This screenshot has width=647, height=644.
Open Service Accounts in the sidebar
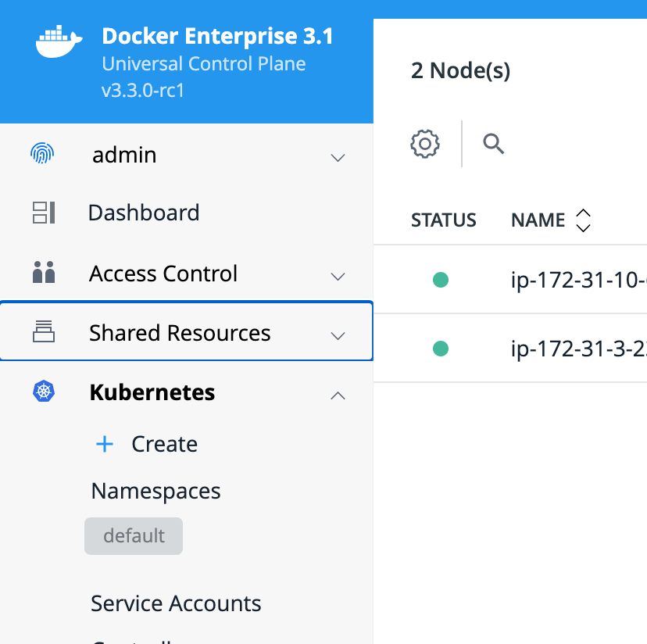[x=176, y=603]
